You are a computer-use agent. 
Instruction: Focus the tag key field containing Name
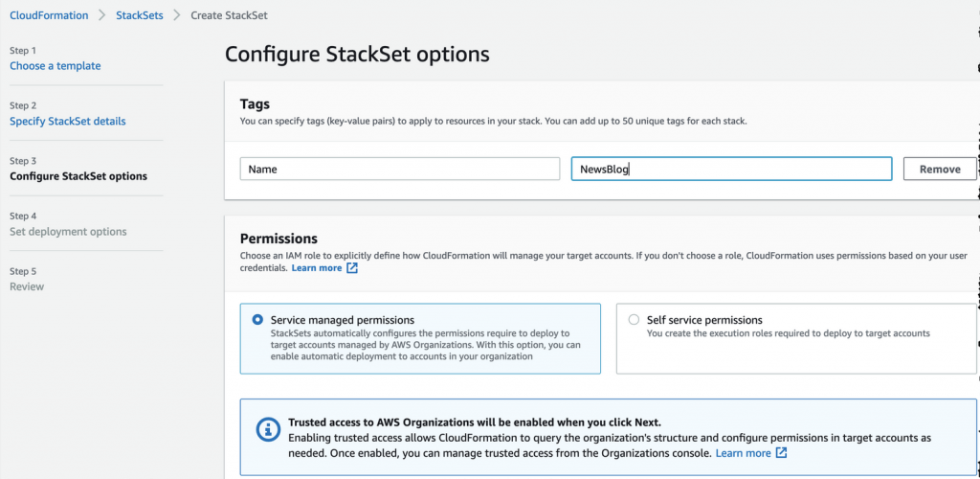tap(399, 169)
